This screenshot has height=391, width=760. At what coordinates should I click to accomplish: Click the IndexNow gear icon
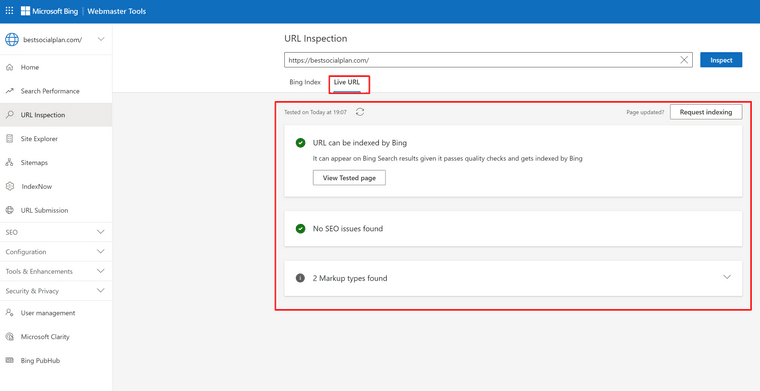[x=9, y=187]
